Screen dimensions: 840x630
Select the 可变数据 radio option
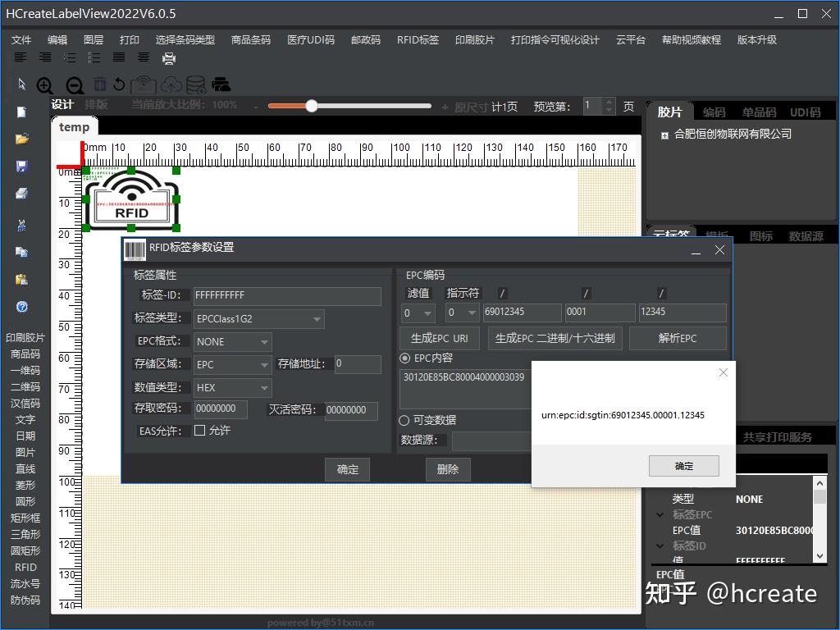403,419
